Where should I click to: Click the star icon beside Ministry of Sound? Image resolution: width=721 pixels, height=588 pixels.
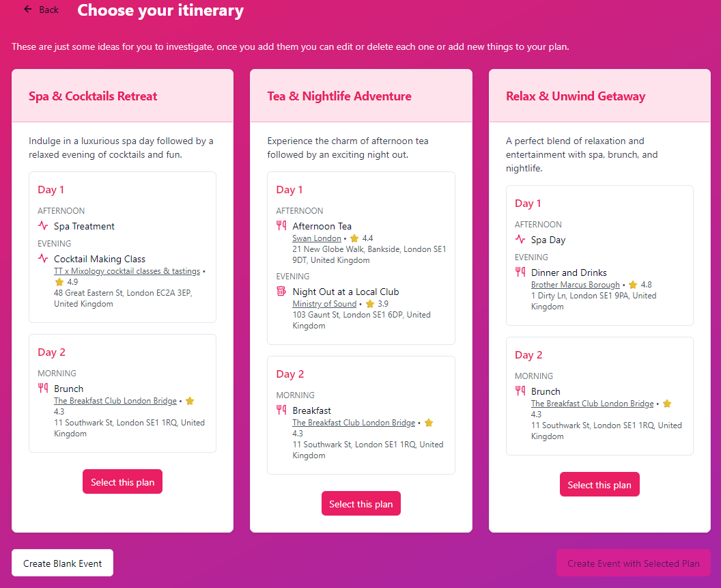point(370,304)
